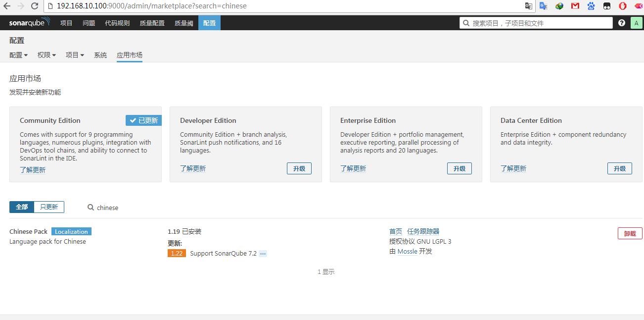The image size is (644, 320).
Task: Click the SonarQube logo
Action: [29, 23]
